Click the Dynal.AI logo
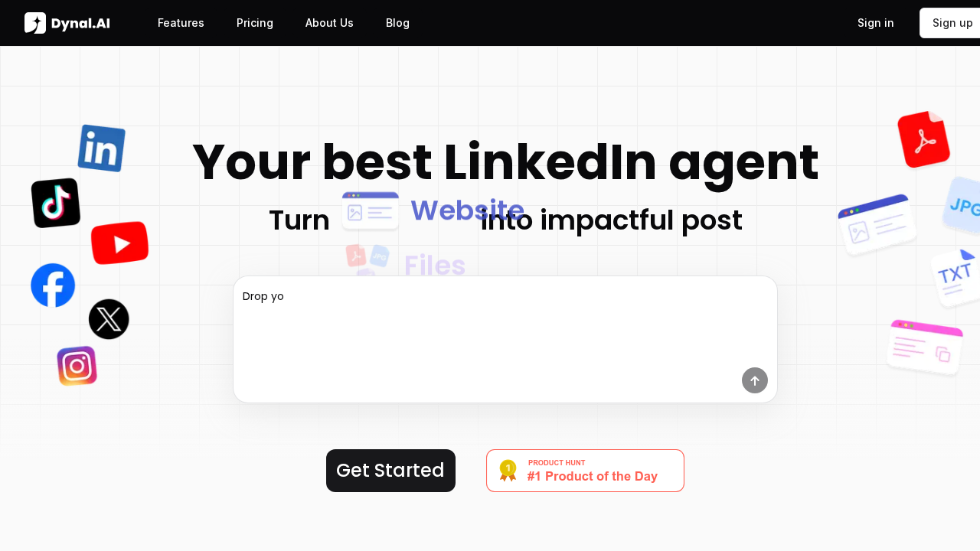The height and width of the screenshot is (551, 980). point(67,23)
